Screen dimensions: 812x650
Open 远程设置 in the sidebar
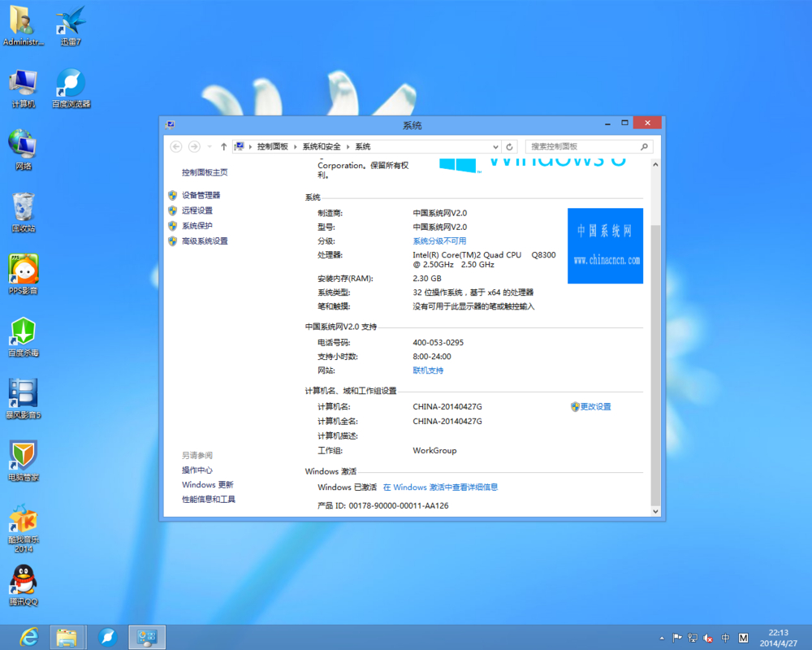click(x=197, y=210)
